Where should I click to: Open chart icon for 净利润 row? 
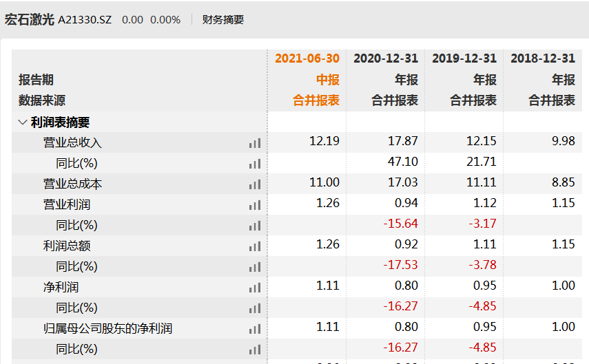coord(255,288)
